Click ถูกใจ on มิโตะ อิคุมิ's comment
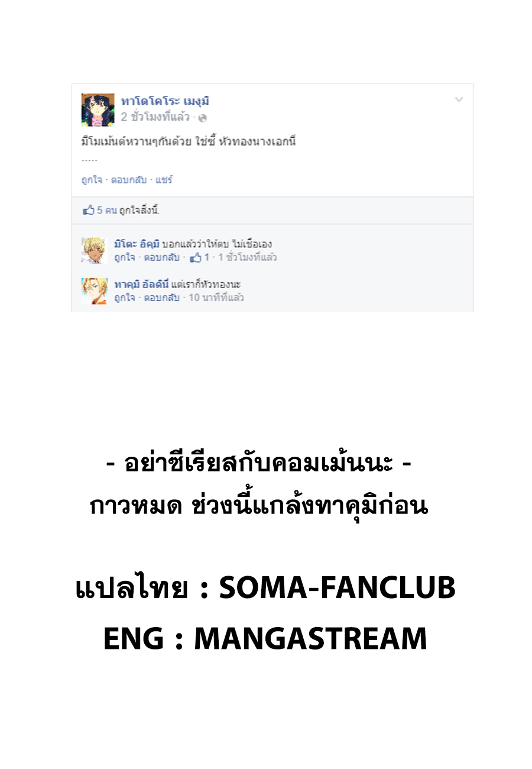This screenshot has height=769, width=532. click(124, 257)
